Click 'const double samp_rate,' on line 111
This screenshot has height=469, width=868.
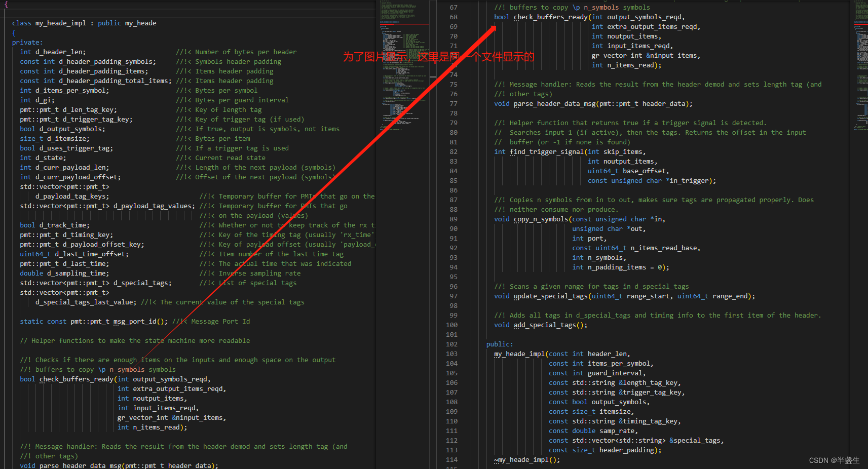coord(593,431)
